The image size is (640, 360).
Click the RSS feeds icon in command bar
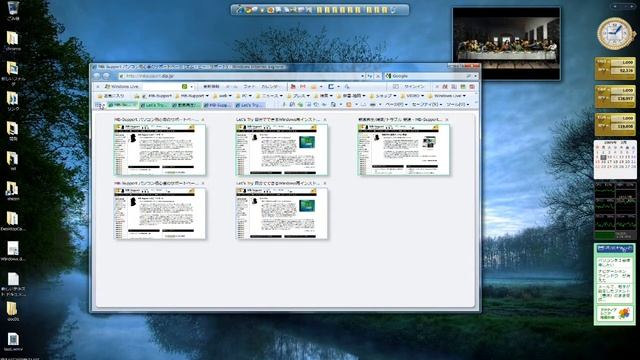tap(349, 104)
